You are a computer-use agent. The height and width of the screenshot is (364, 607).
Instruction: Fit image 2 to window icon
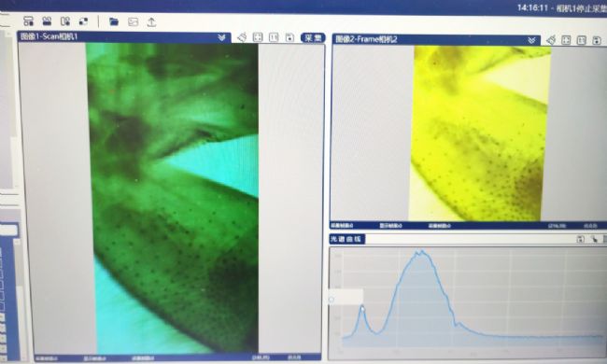click(x=566, y=40)
